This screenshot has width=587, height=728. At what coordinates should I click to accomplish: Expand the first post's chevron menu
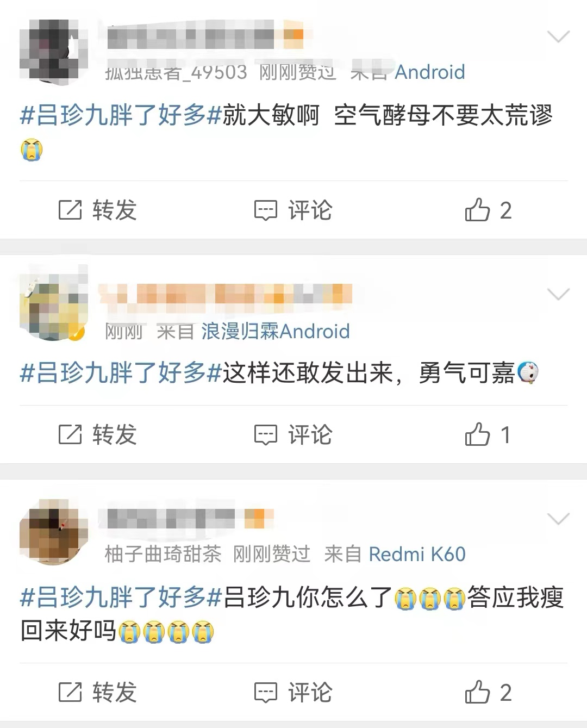click(x=558, y=37)
